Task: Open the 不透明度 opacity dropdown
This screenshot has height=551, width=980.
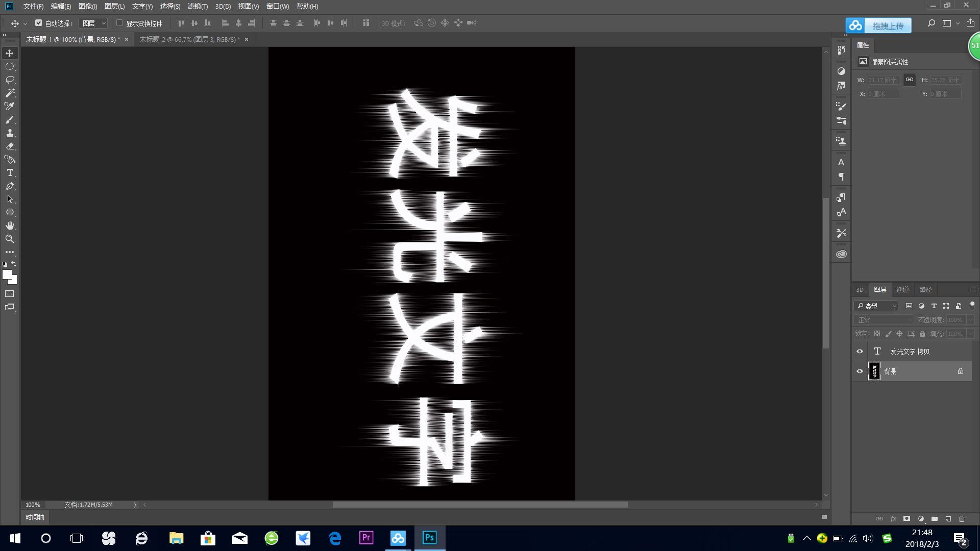Action: (x=970, y=319)
